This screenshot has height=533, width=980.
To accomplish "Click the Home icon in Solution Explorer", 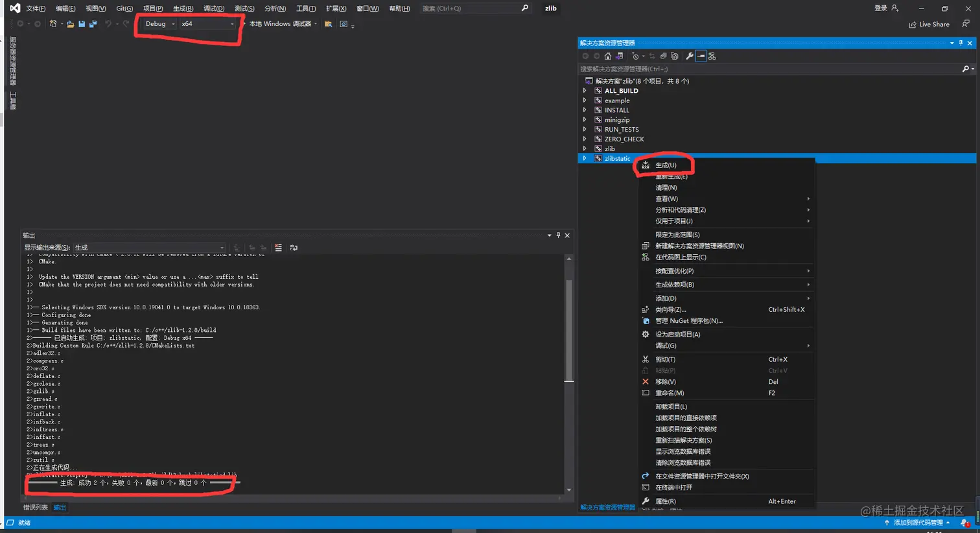I will (607, 56).
